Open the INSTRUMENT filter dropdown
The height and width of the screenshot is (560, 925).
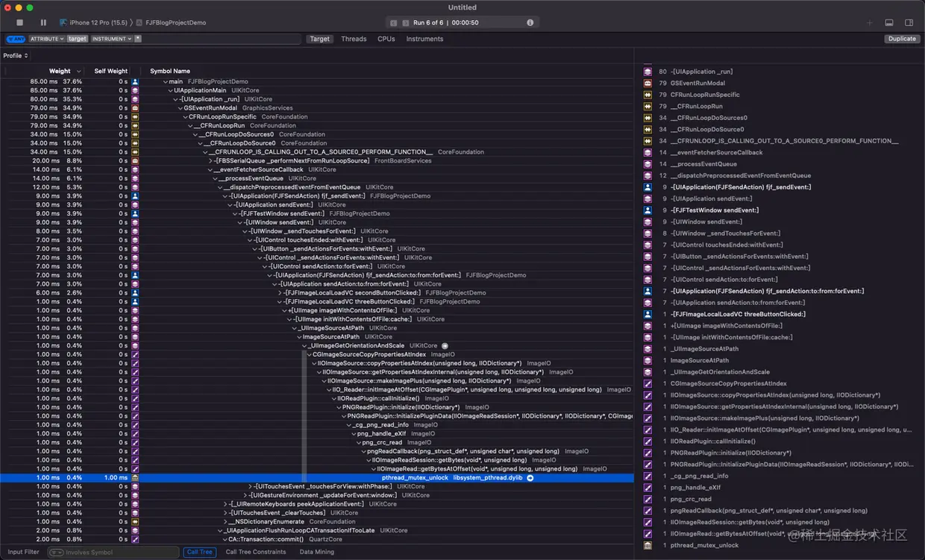click(x=111, y=39)
